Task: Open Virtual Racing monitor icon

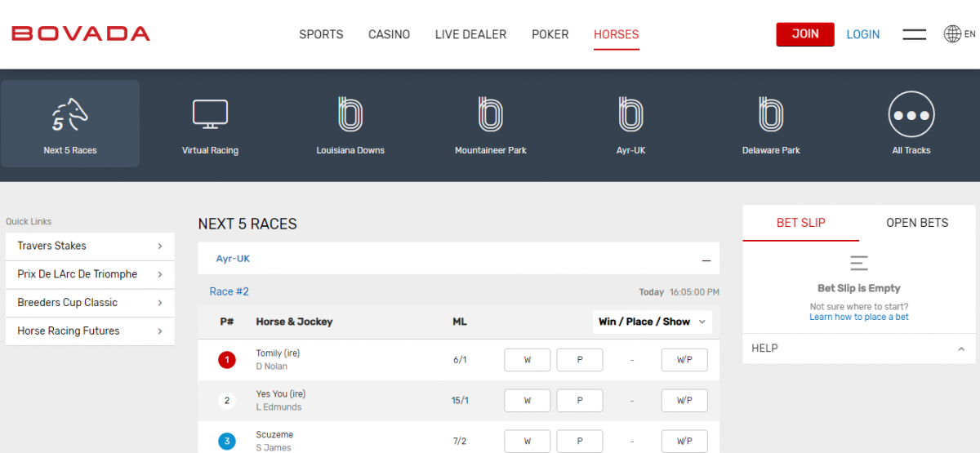Action: click(x=210, y=114)
